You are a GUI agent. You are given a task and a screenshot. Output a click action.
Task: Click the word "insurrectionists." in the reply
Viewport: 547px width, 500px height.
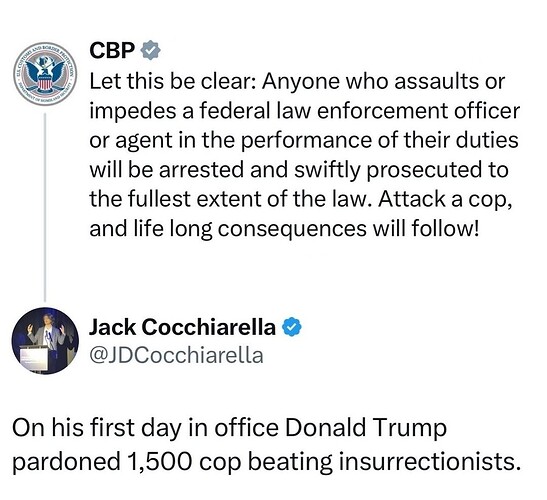pyautogui.click(x=427, y=461)
